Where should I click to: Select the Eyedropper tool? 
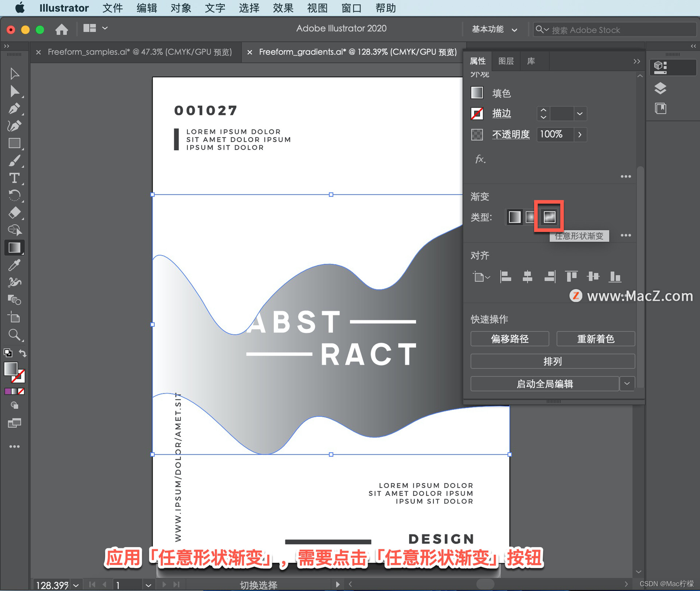coord(14,265)
